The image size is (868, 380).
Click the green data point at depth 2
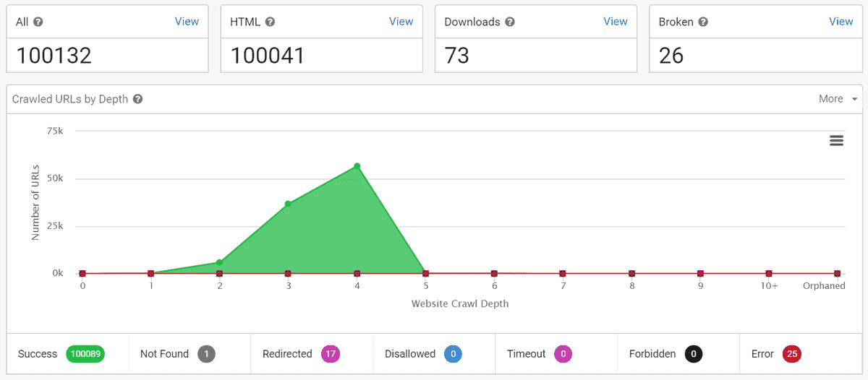[219, 263]
